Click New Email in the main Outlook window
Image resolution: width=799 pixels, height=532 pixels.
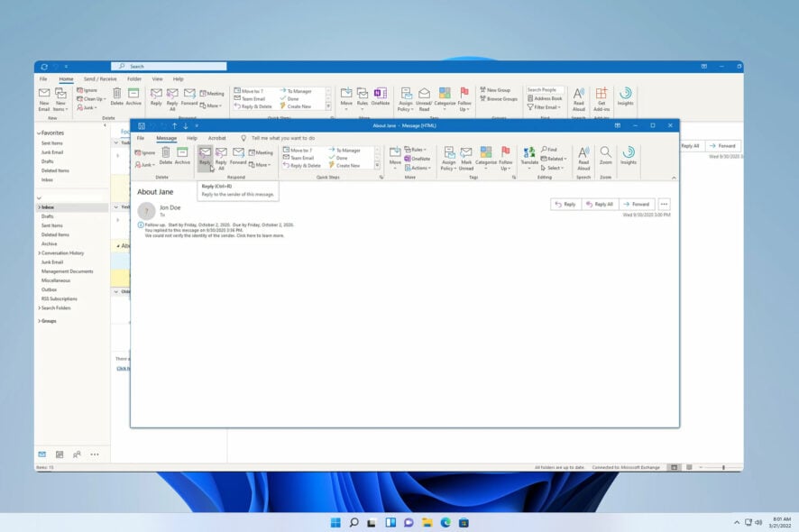pos(44,99)
